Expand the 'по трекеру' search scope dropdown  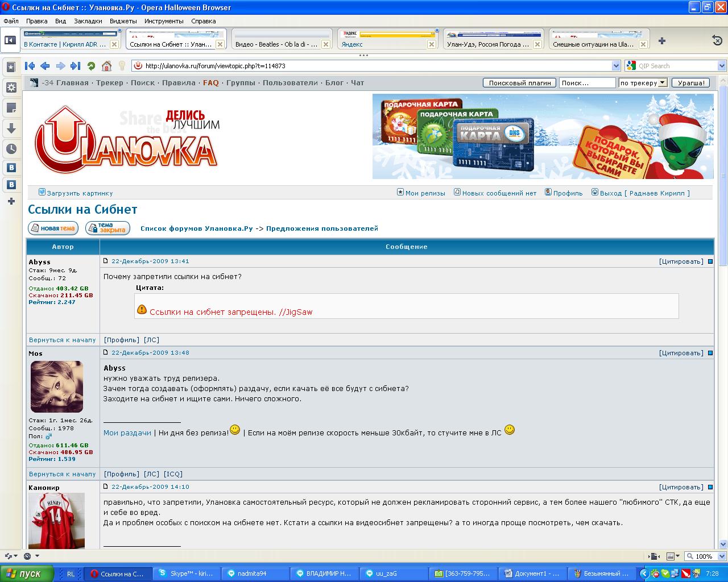tap(661, 83)
